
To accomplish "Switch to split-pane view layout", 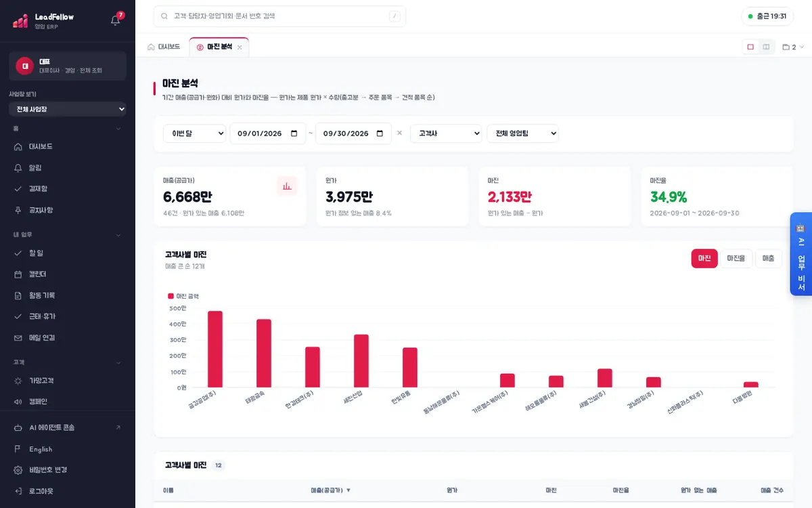I will pos(766,47).
